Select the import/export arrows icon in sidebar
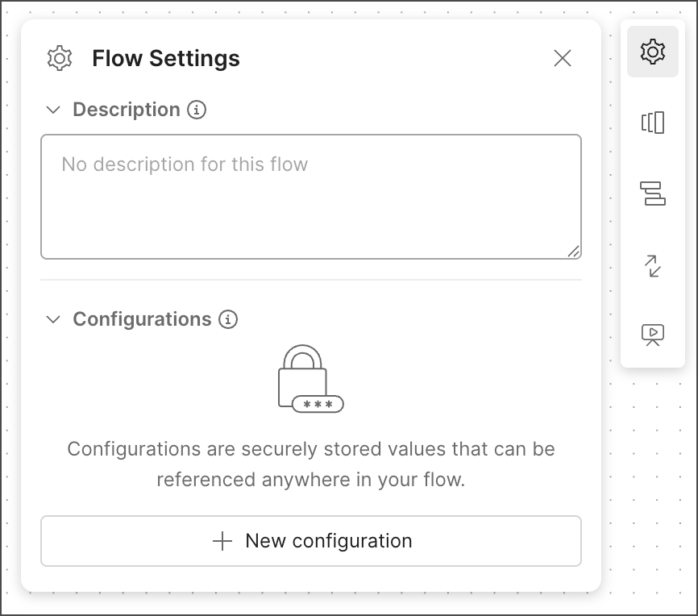Viewport: 698px width, 616px height. pos(652,267)
